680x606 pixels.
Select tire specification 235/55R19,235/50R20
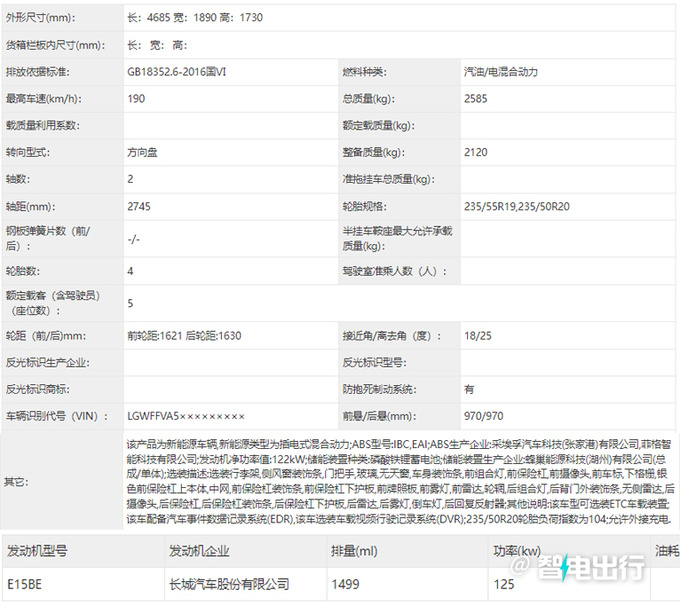[516, 206]
